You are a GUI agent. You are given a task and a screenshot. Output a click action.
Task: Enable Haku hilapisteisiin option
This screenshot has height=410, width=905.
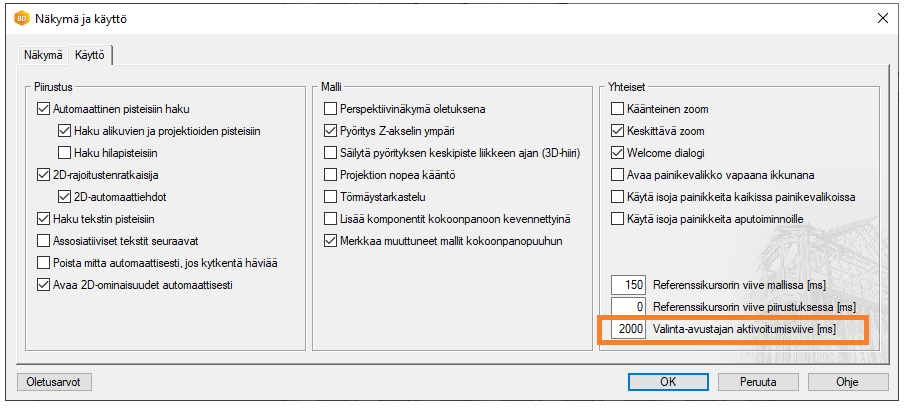pyautogui.click(x=65, y=152)
